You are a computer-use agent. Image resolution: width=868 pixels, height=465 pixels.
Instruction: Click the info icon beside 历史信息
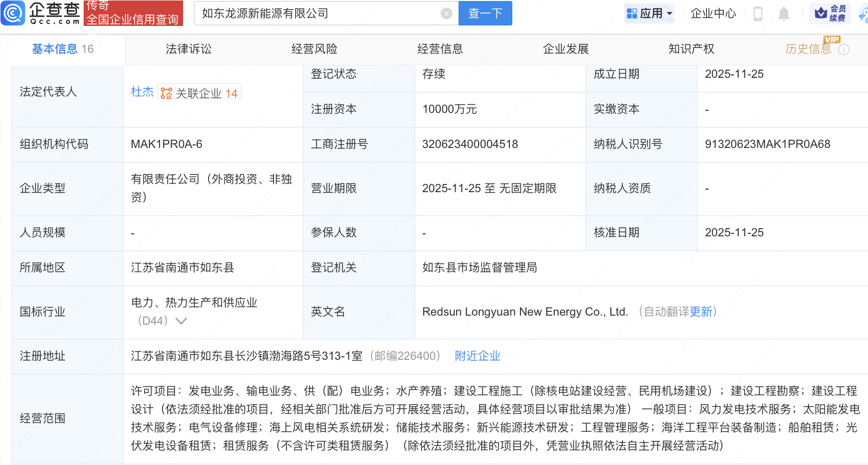click(x=843, y=49)
